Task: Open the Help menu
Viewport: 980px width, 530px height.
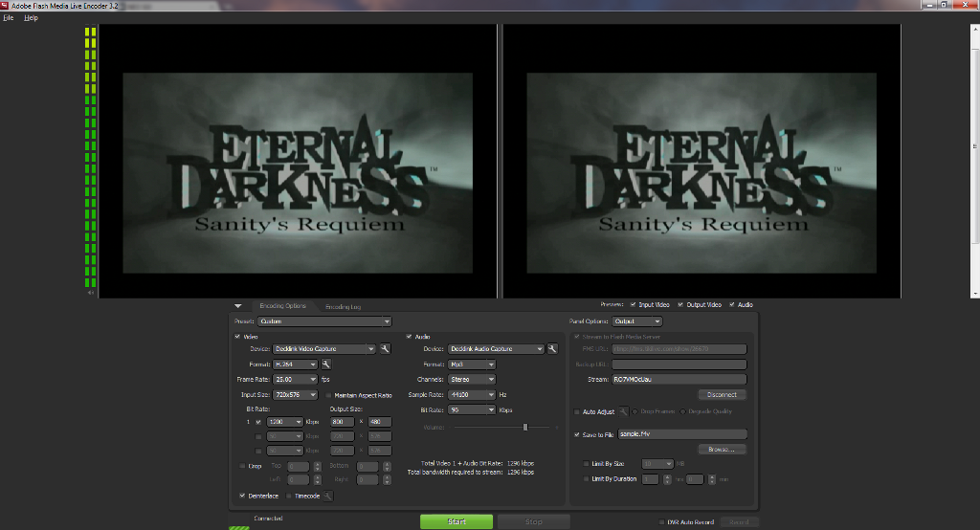Action: pyautogui.click(x=32, y=17)
